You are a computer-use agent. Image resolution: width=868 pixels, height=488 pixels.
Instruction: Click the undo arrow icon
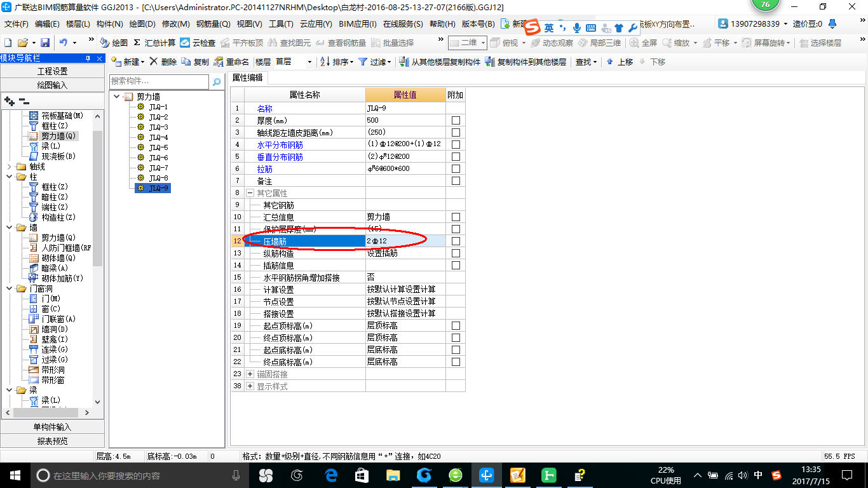[x=64, y=43]
